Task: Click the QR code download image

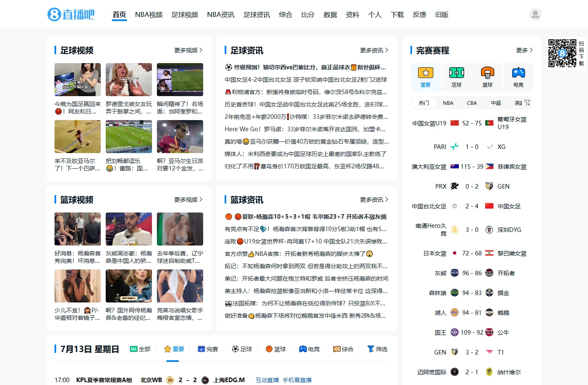Action: click(x=562, y=53)
